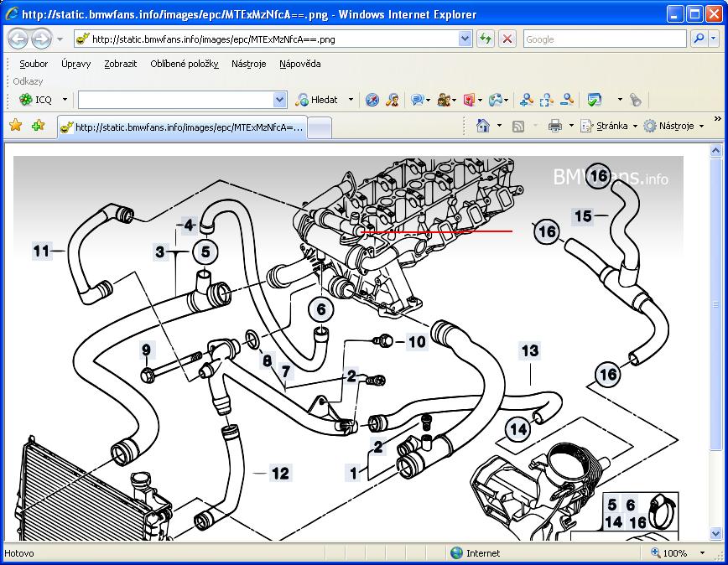
Task: Open the Nápověda menu
Action: [299, 64]
